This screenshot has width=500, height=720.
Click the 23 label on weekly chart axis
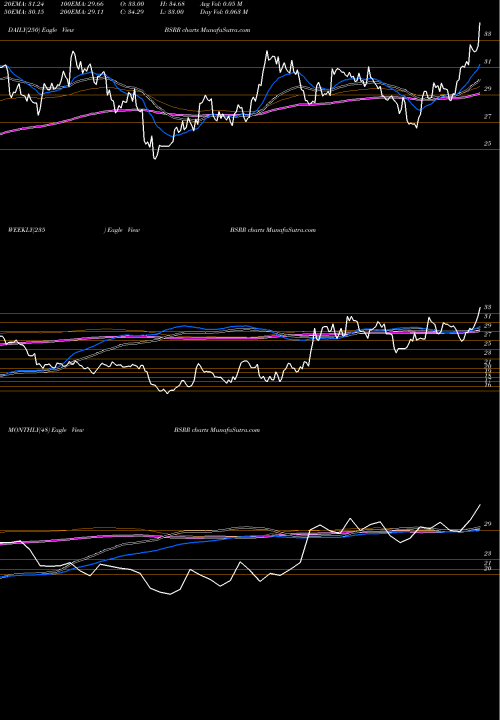coord(488,353)
